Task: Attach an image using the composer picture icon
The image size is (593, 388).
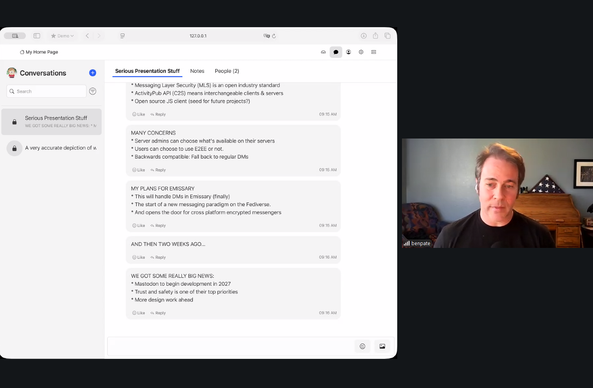Action: (x=382, y=346)
